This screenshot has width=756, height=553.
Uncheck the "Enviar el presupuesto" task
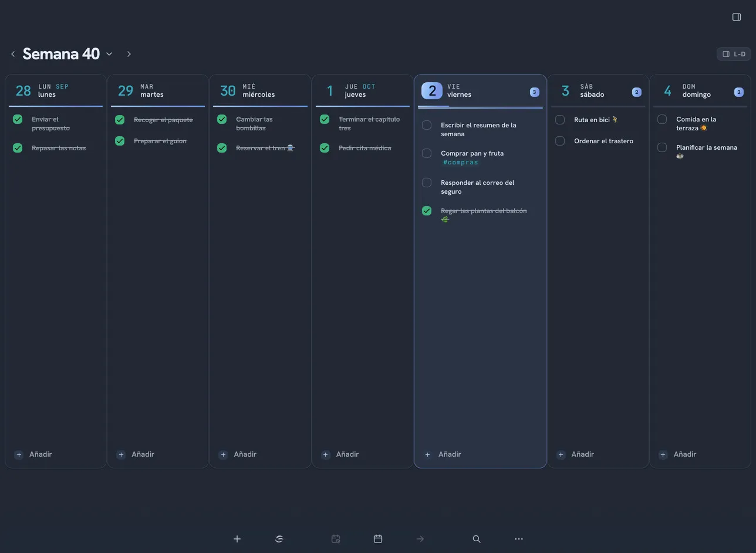18,119
